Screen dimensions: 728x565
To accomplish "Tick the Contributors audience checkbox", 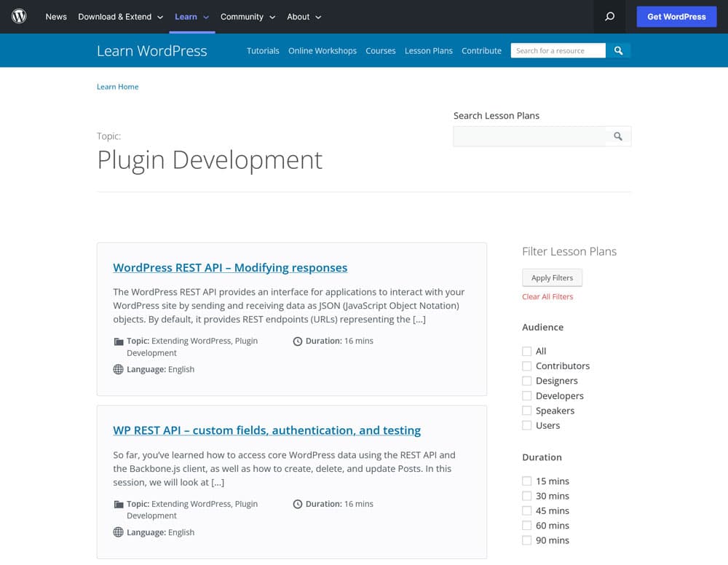I will [527, 366].
